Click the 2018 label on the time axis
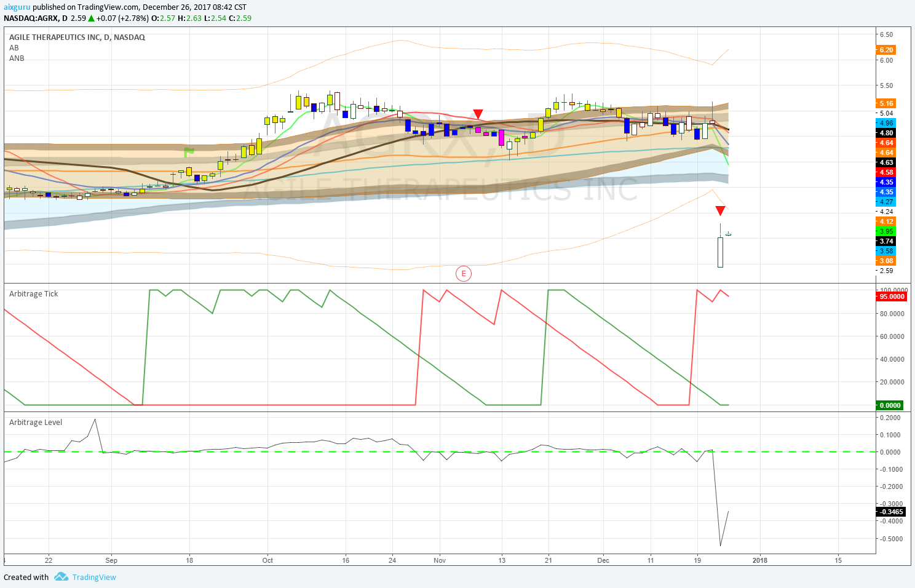This screenshot has width=915, height=588. point(760,560)
